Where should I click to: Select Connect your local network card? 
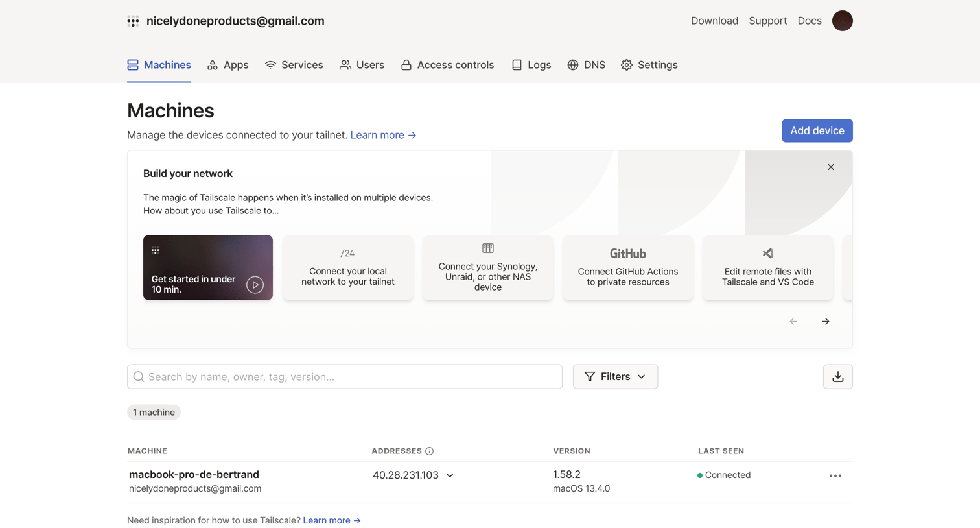tap(348, 268)
